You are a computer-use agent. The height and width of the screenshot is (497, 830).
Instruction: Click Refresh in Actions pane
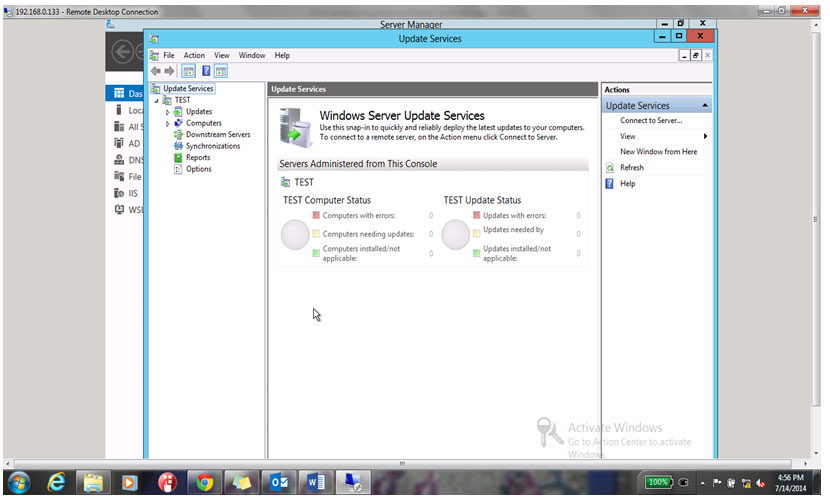tap(632, 168)
